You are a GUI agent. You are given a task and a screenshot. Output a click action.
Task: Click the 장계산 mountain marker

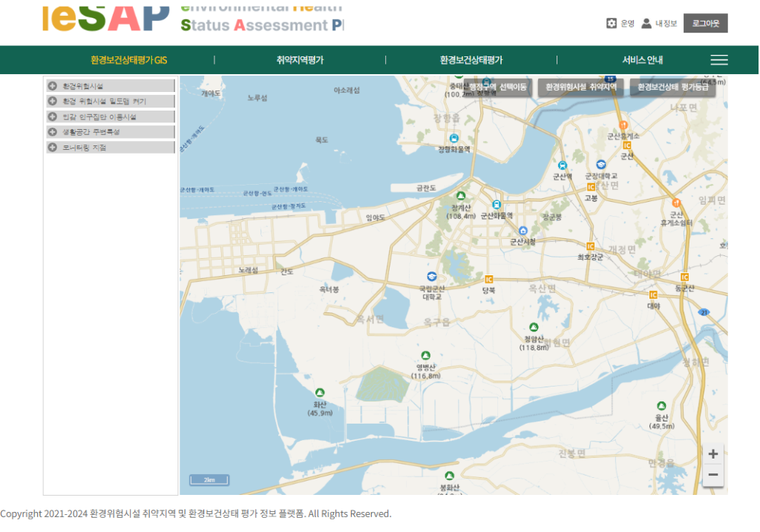[x=461, y=196]
